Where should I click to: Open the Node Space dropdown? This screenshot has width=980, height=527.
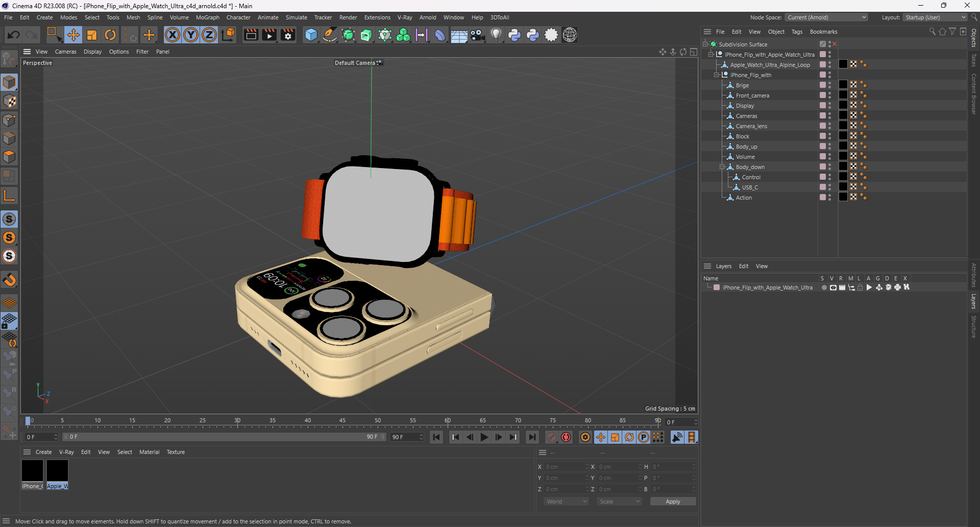[x=826, y=17]
